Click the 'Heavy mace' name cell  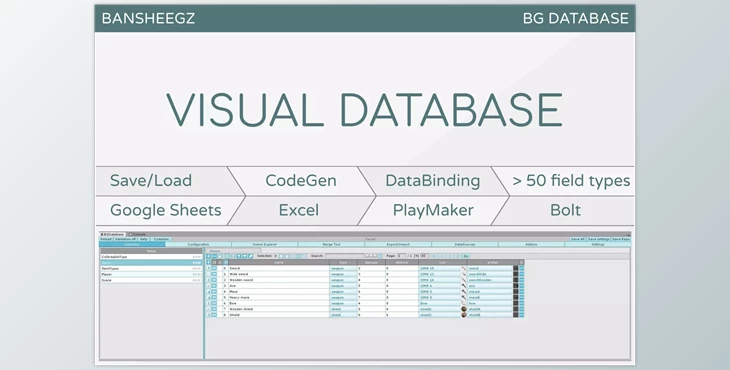click(279, 297)
